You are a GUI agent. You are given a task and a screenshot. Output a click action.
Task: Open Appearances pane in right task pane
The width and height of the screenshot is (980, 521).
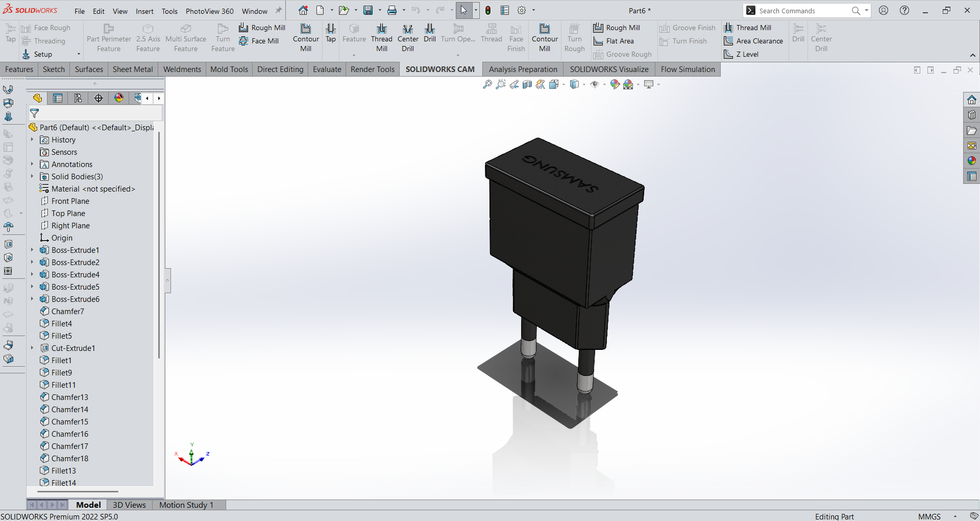coord(972,161)
